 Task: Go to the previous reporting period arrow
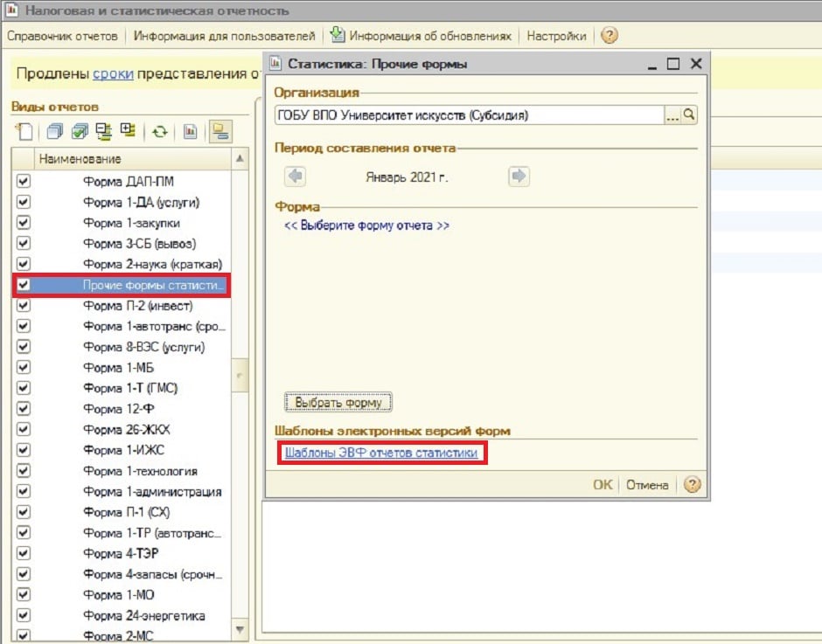[296, 177]
